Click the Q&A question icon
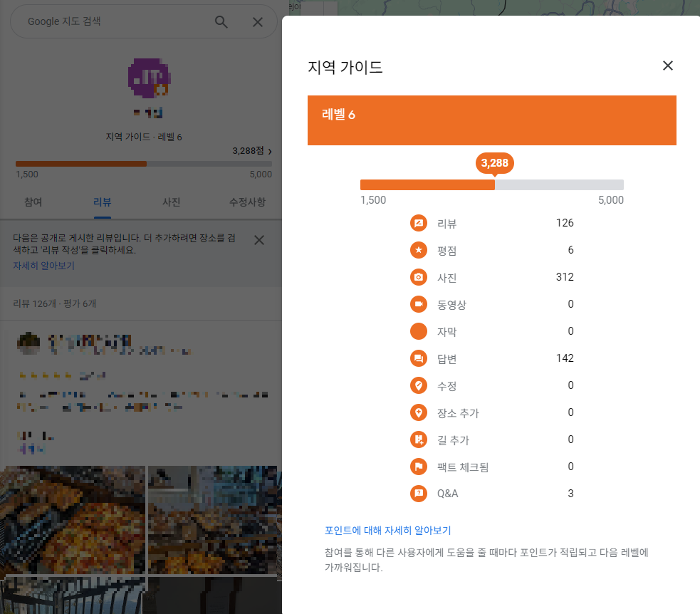 point(418,494)
